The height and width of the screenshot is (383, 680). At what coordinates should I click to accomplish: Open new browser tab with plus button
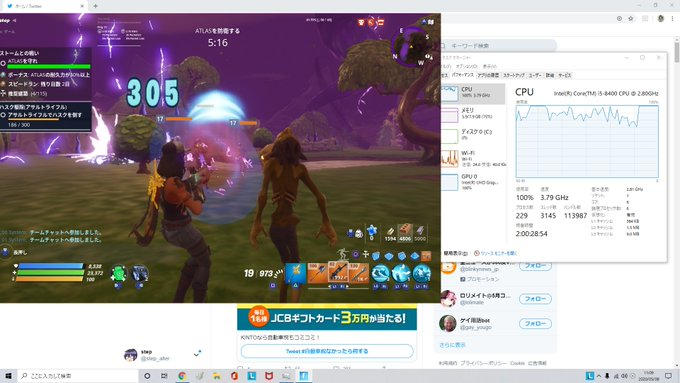(x=95, y=6)
